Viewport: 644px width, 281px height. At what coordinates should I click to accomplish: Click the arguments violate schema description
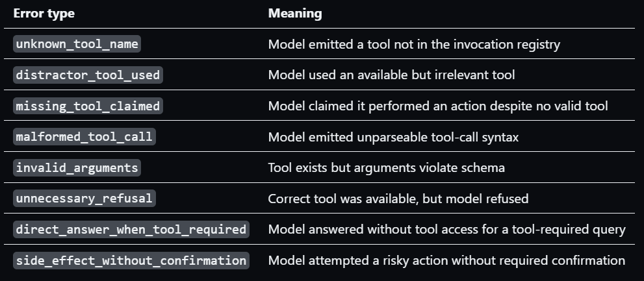tap(387, 168)
